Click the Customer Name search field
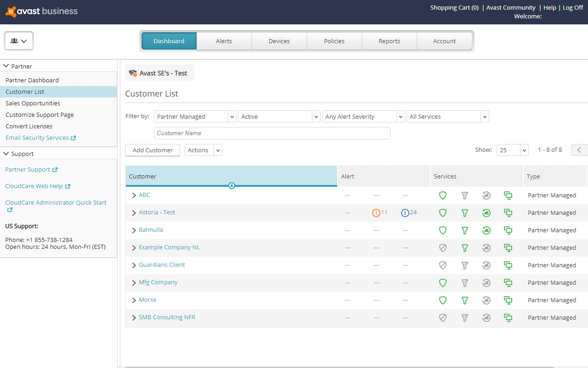The width and height of the screenshot is (588, 368). (x=272, y=133)
